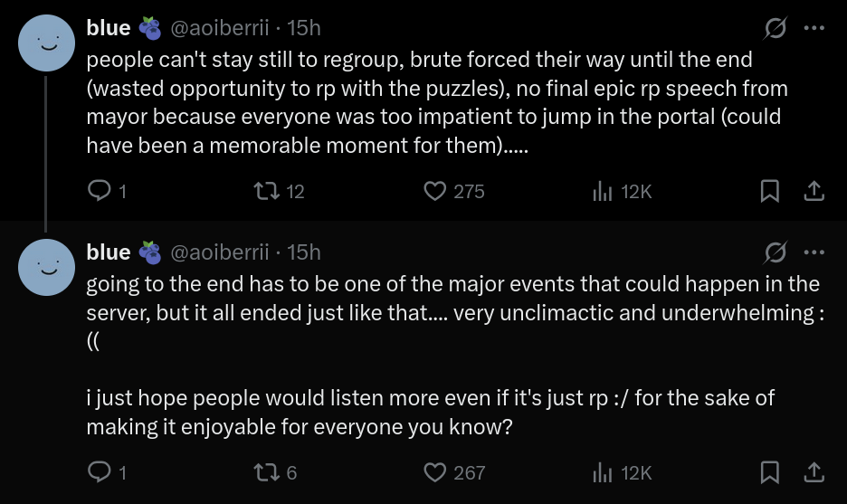Reply to the second tweet about the server
This screenshot has width=847, height=504.
point(98,471)
